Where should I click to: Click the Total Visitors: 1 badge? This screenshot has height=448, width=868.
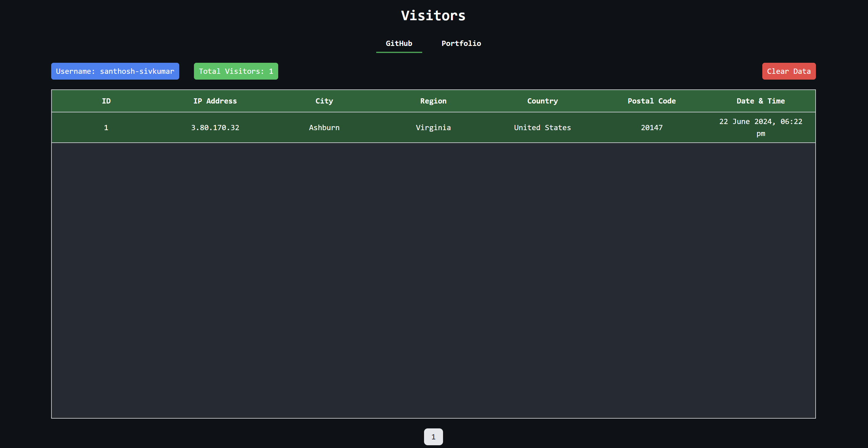click(x=236, y=71)
